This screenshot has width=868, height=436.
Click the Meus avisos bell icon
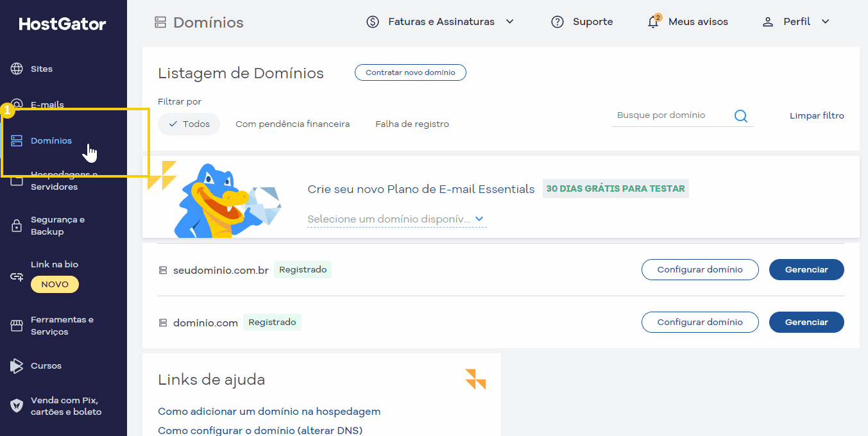pyautogui.click(x=653, y=22)
